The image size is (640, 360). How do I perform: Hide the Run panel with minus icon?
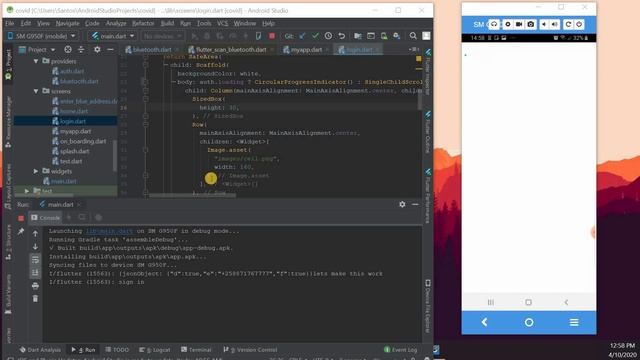[x=415, y=204]
